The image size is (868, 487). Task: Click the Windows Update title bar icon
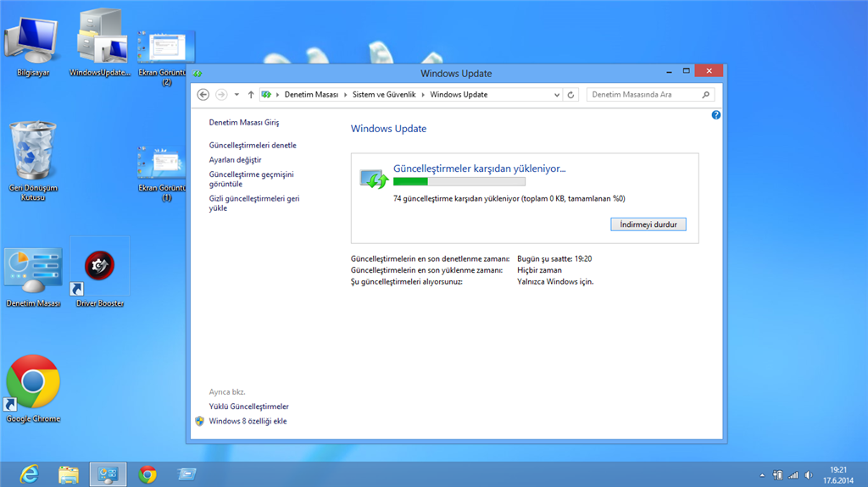point(198,74)
